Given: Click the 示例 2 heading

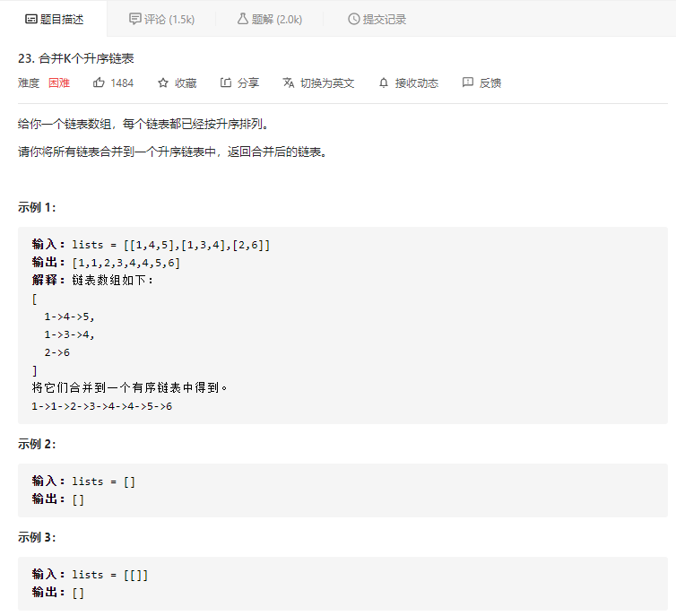Looking at the screenshot, I should coord(37,444).
